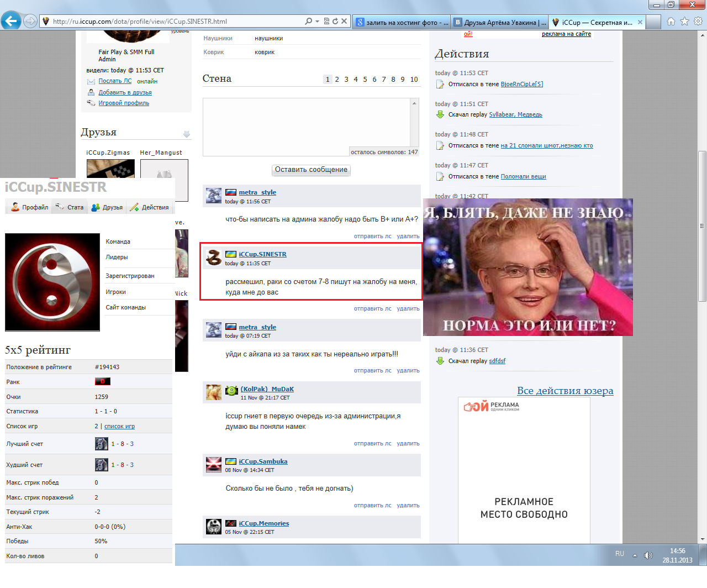Click hero icon in 'Худший счет' row
The image size is (707, 588).
[x=102, y=465]
